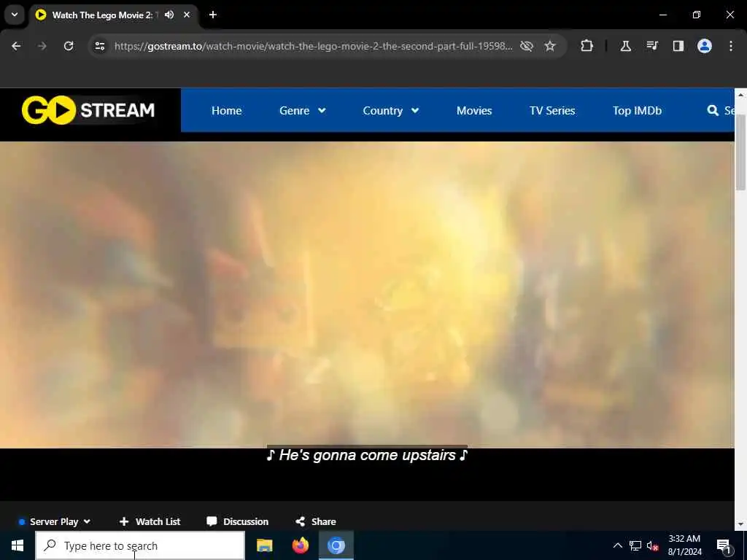This screenshot has width=747, height=560.
Task: Open media controls in toolbar
Action: [x=652, y=46]
